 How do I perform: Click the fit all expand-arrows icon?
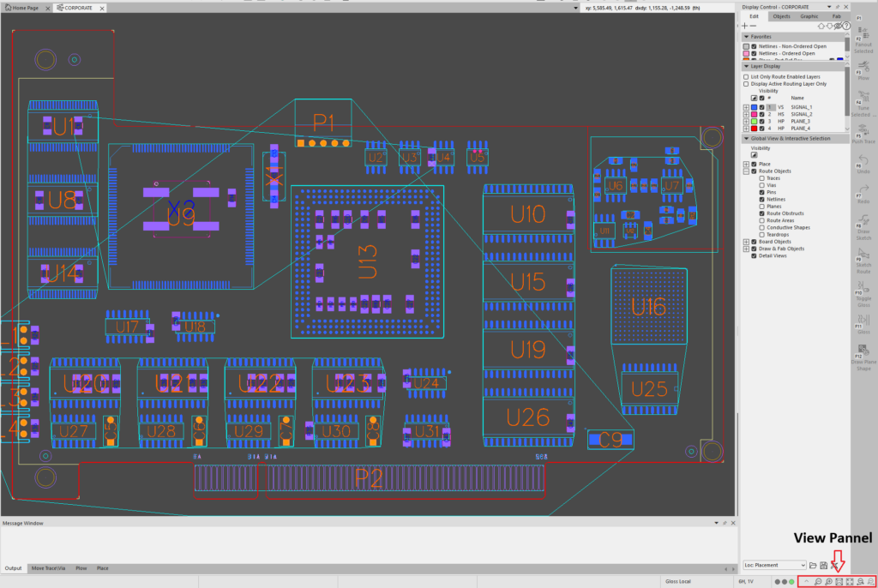click(x=850, y=582)
